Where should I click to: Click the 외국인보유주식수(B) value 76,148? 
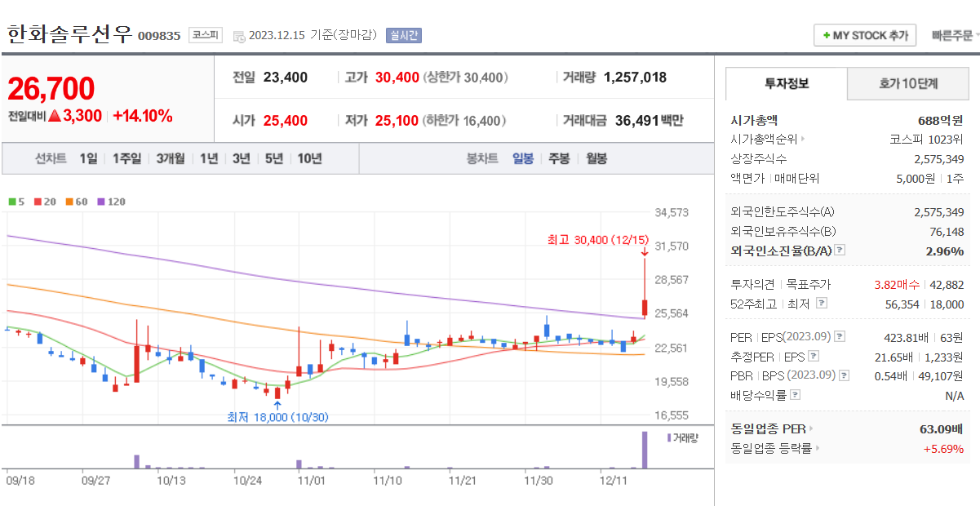point(947,231)
